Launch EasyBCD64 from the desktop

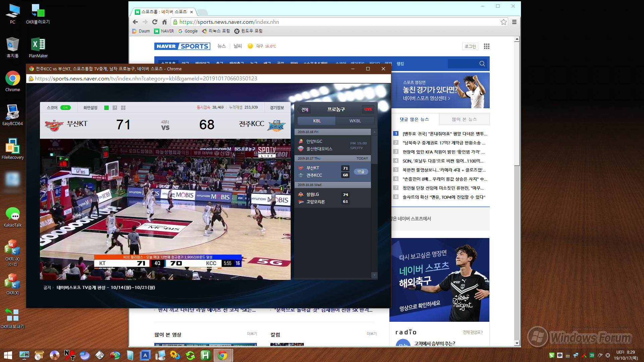pyautogui.click(x=12, y=115)
